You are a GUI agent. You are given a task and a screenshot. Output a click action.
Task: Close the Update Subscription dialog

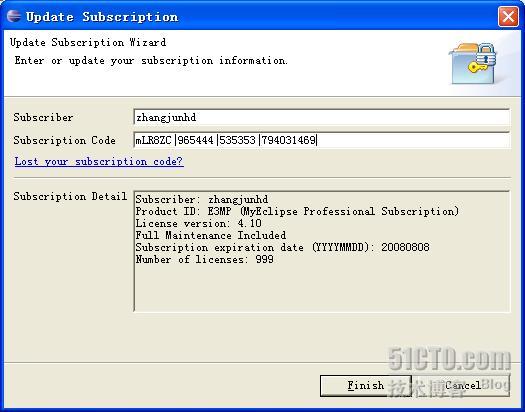508,16
